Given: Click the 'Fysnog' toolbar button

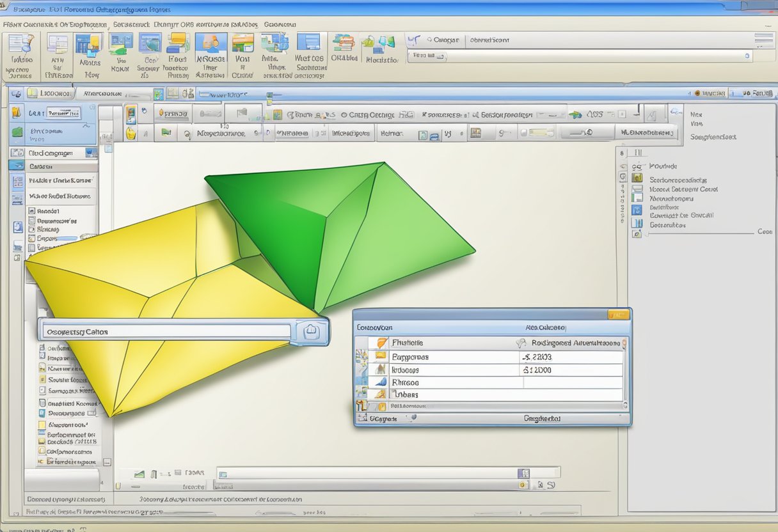Looking at the screenshot, I should pos(174,114).
